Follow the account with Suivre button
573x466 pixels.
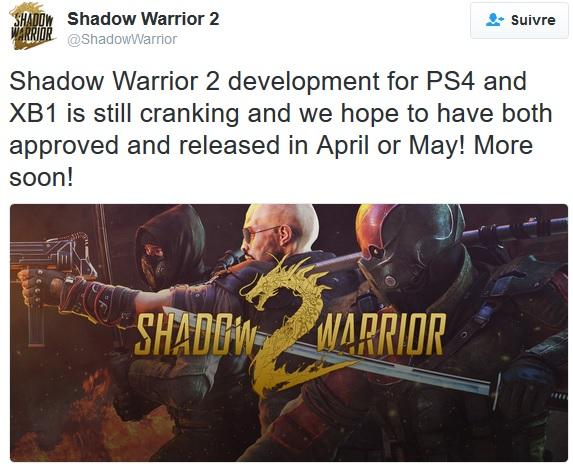tap(519, 20)
